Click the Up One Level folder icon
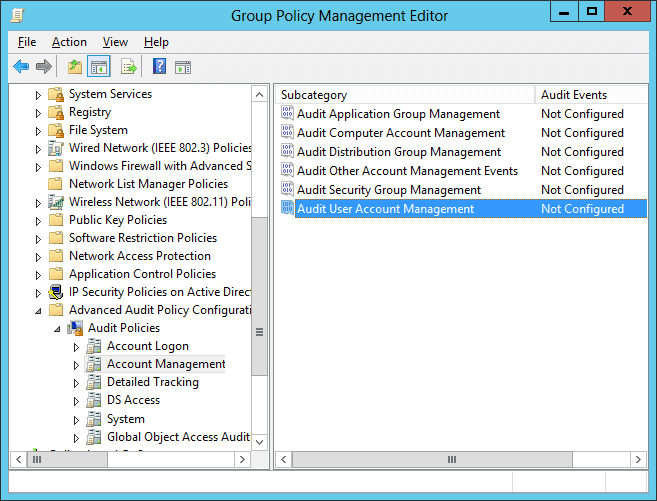The height and width of the screenshot is (501, 657). click(x=75, y=66)
